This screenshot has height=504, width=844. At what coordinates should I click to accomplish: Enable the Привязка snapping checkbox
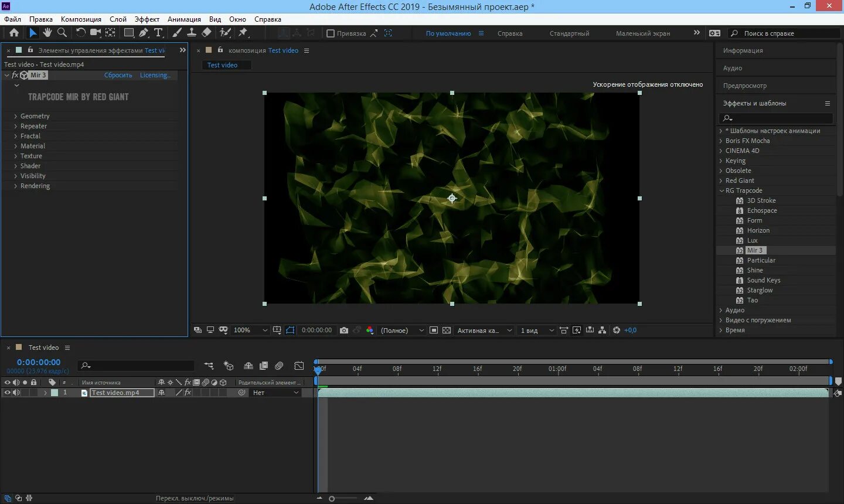[331, 33]
